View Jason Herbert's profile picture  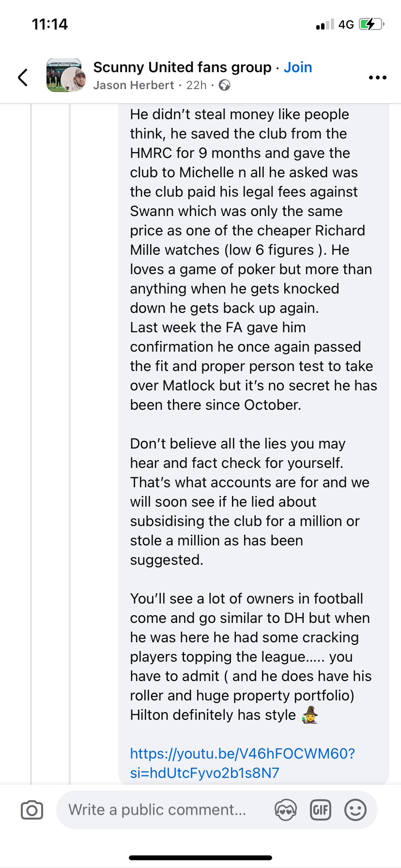pos(75,79)
